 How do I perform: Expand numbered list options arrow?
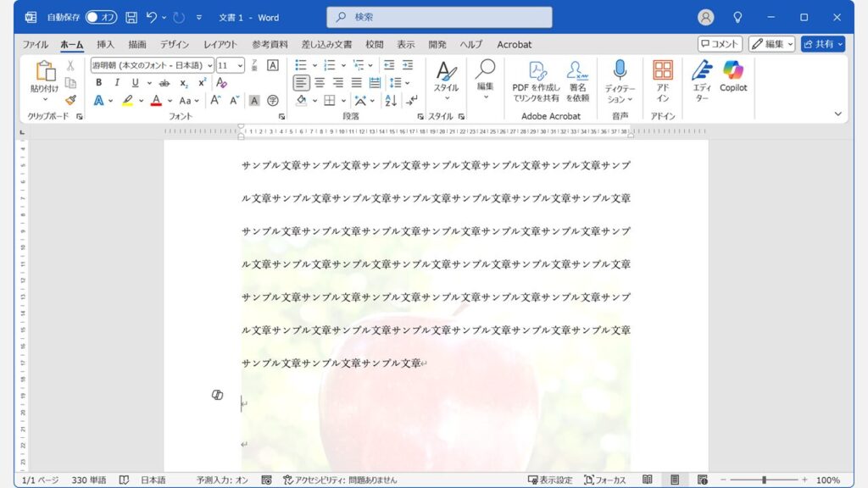[343, 65]
